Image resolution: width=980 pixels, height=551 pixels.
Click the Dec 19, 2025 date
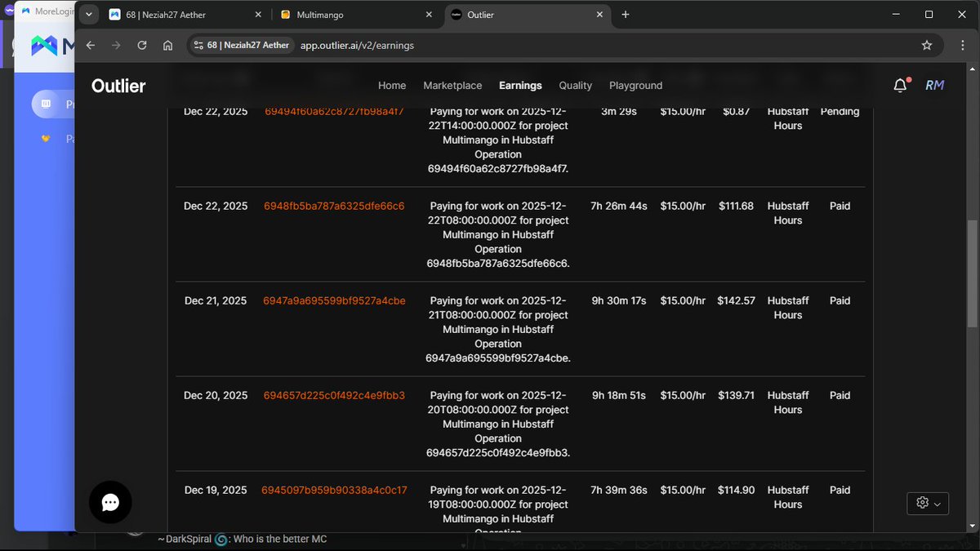(216, 490)
